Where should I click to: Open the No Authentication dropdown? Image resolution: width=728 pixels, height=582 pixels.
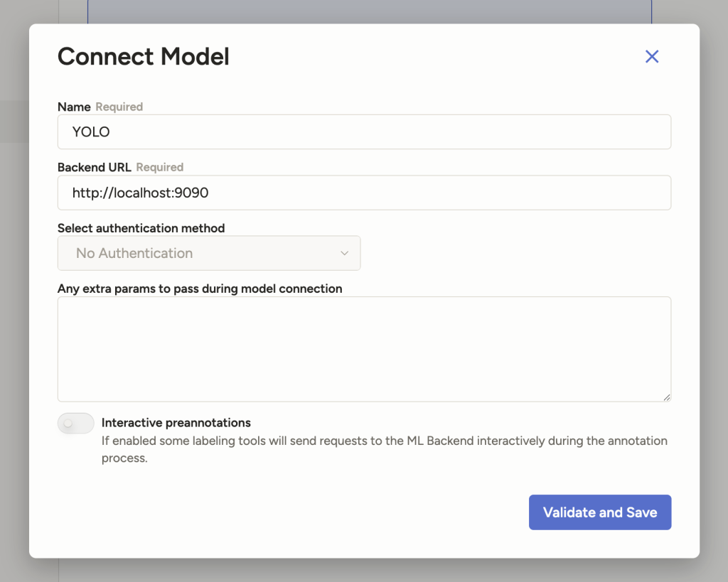[208, 253]
